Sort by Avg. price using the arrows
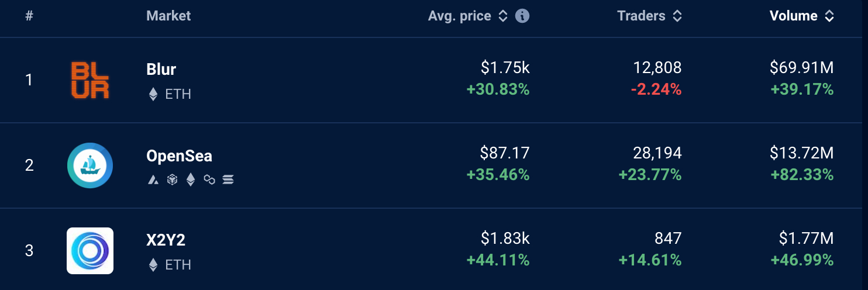 [503, 16]
